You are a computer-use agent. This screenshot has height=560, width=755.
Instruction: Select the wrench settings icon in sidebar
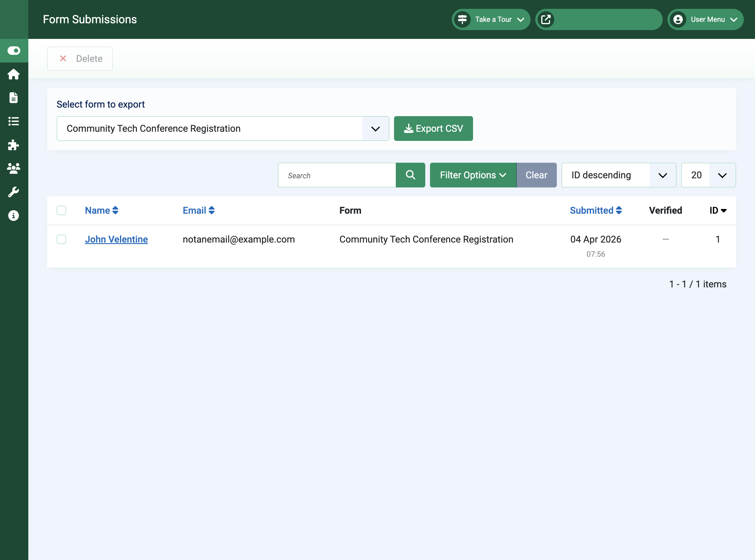point(14,192)
